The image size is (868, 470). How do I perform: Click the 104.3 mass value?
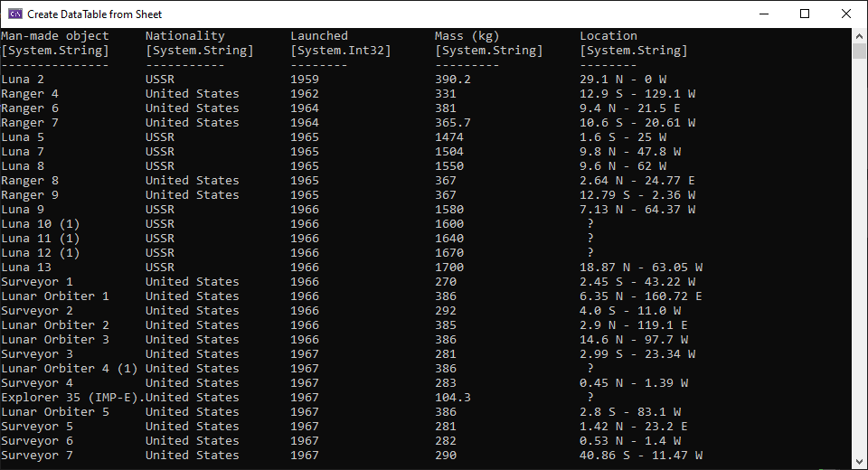453,398
